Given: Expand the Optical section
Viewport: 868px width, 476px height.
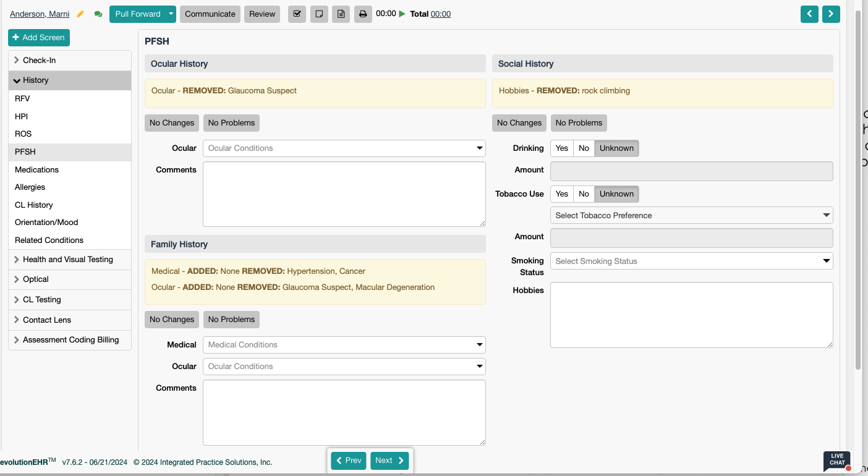Looking at the screenshot, I should coord(70,279).
